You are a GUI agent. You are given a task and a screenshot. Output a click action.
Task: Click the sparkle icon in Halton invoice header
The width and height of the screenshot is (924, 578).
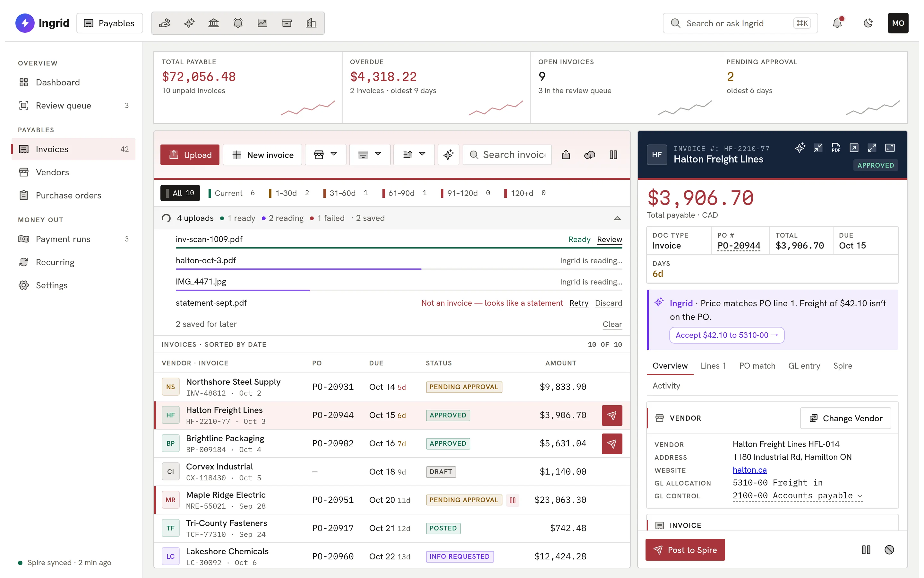[800, 148]
